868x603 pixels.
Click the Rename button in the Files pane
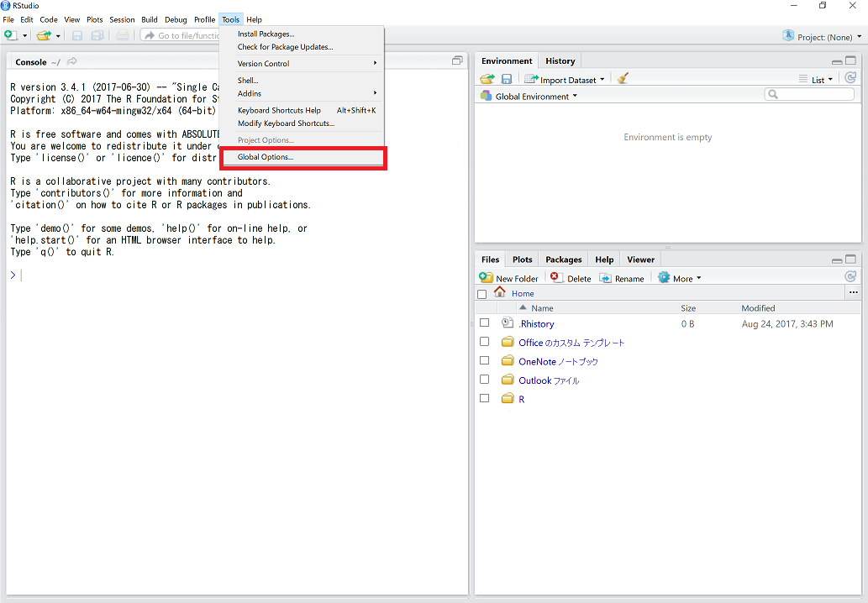coord(622,278)
